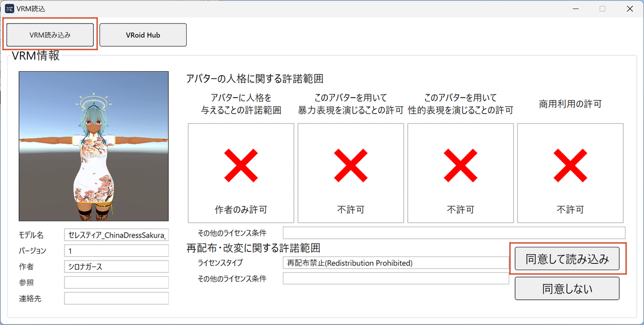644x325 pixels.
Task: Click the ライセンスタイプ label
Action: point(221,263)
